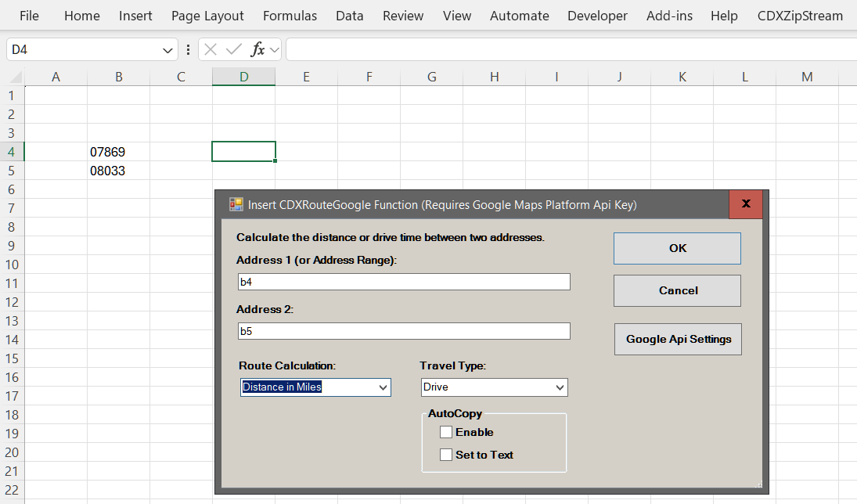857x504 pixels.
Task: Expand the function dropdown beside fx
Action: point(275,50)
